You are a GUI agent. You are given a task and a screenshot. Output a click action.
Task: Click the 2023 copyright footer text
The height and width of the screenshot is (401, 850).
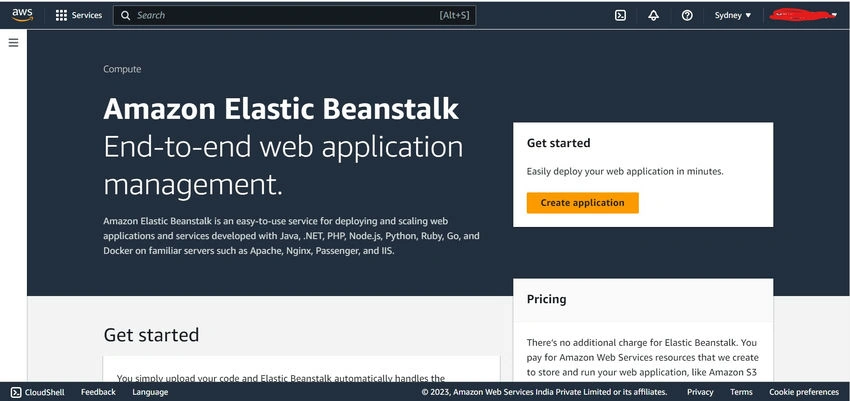click(x=544, y=392)
